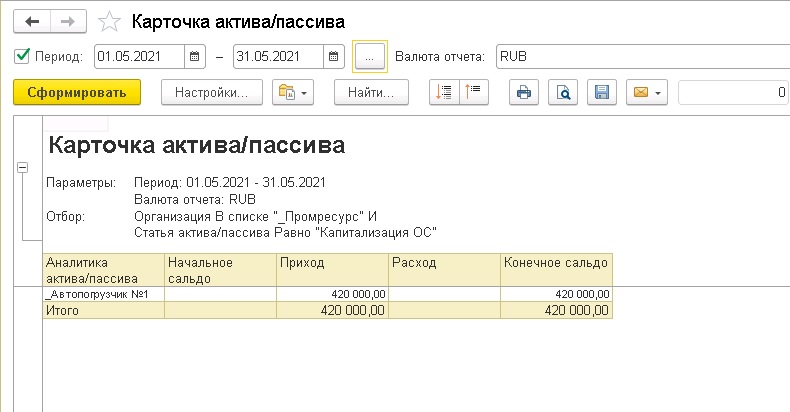Image resolution: width=790 pixels, height=412 pixels.
Task: Edit the end date field 31.05.2021
Action: (x=278, y=56)
